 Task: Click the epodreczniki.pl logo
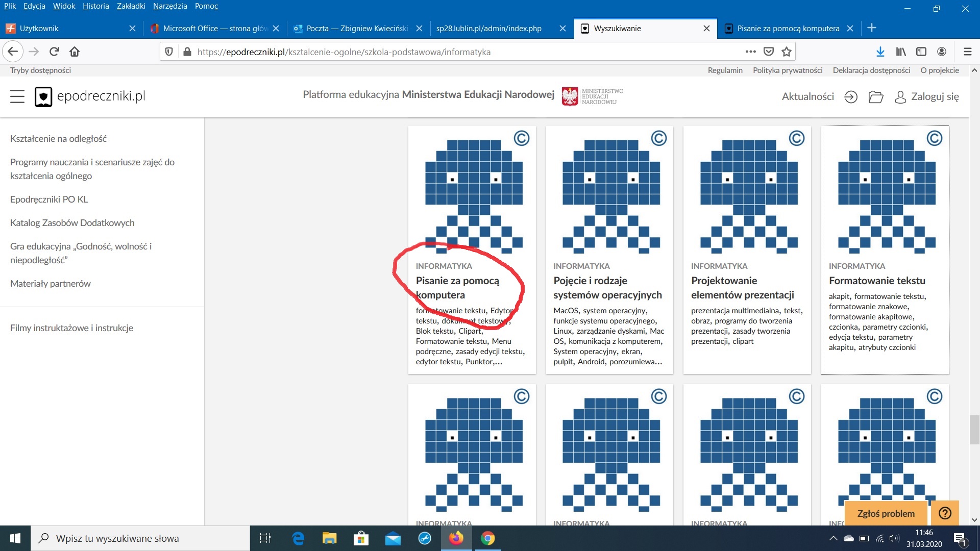[x=90, y=96]
